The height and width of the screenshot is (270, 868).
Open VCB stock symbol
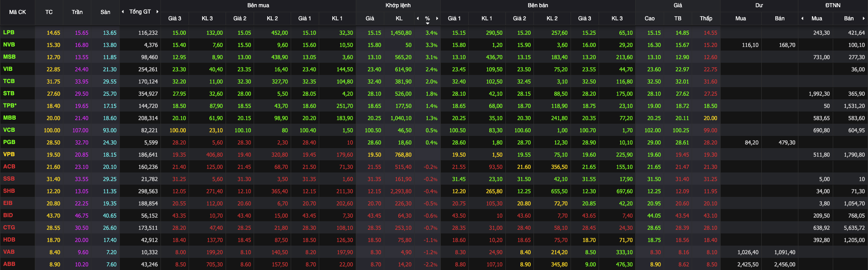(x=9, y=130)
